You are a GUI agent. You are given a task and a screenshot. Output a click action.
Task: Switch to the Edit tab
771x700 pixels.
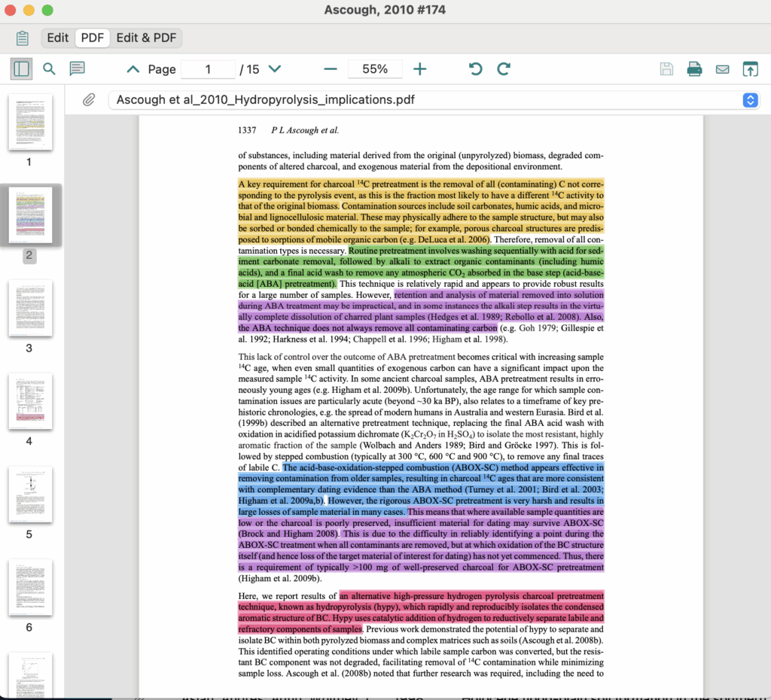coord(57,38)
